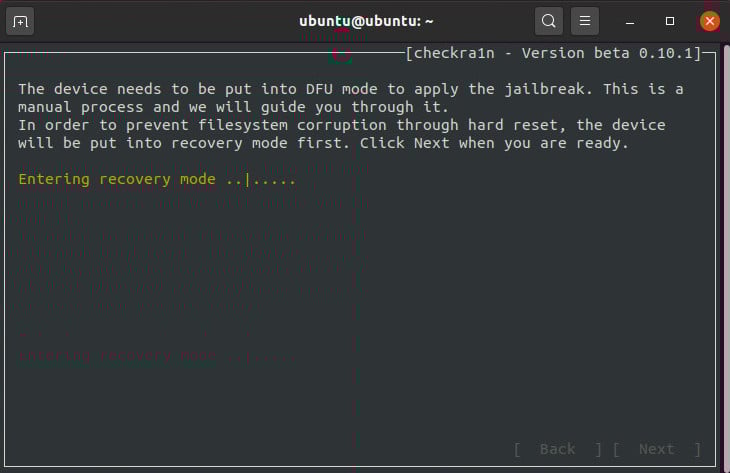Screen dimensions: 730x473
Task: Maximize the terminal window
Action: coord(670,21)
